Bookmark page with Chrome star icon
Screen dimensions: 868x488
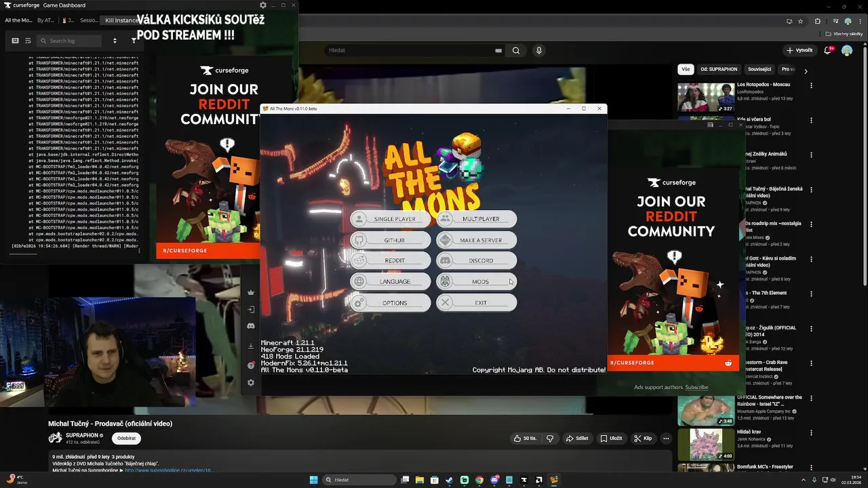(800, 21)
